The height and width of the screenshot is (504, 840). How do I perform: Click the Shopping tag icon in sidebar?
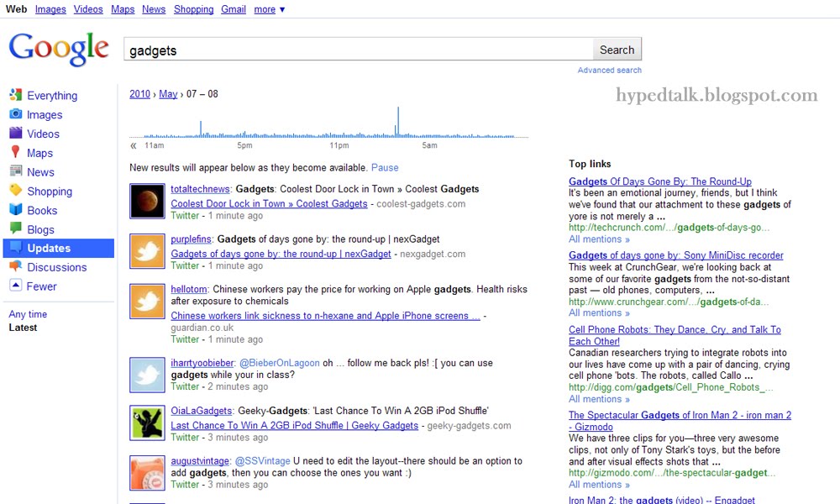(15, 191)
